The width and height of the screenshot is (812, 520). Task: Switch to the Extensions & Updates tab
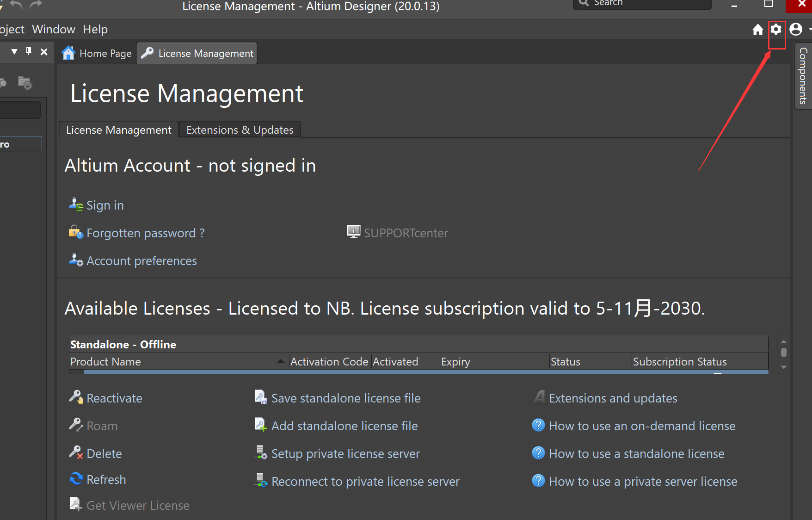click(240, 130)
